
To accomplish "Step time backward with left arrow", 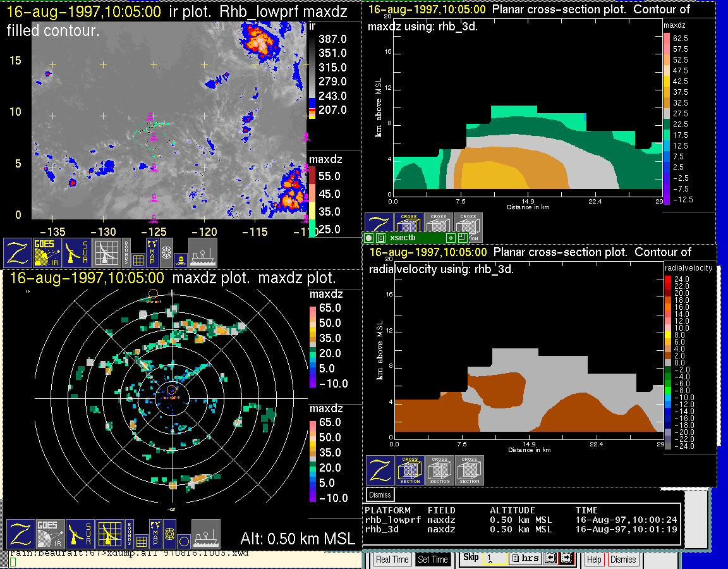I will click(x=550, y=559).
